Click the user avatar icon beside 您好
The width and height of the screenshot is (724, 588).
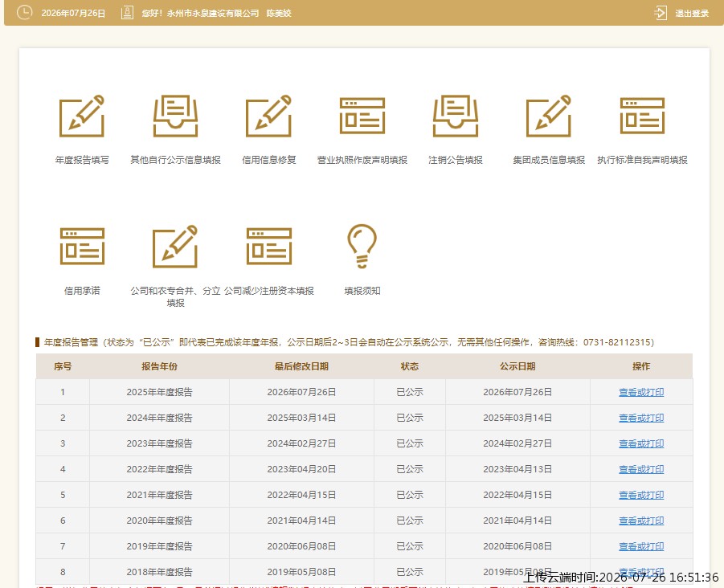(x=127, y=13)
